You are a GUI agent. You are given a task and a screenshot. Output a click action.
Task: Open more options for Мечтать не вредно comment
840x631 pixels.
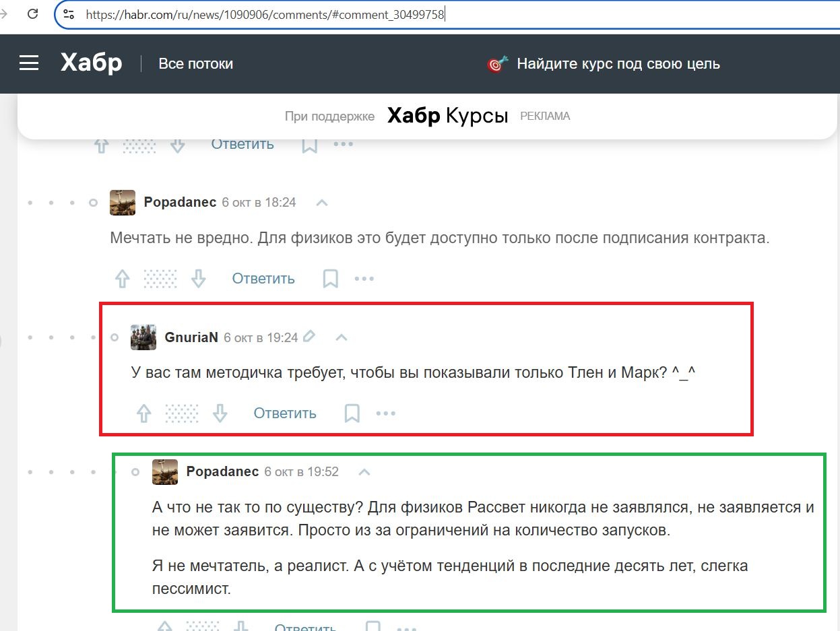coord(364,279)
